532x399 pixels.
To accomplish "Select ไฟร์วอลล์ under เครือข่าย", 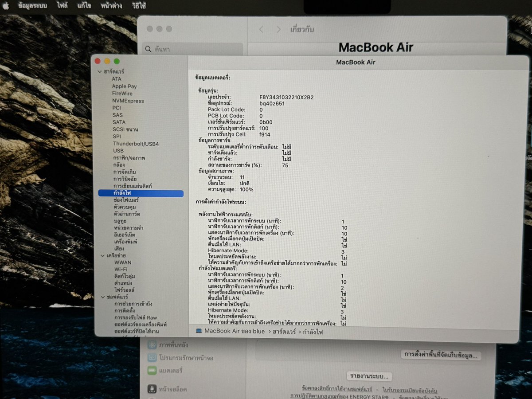I will (x=125, y=290).
